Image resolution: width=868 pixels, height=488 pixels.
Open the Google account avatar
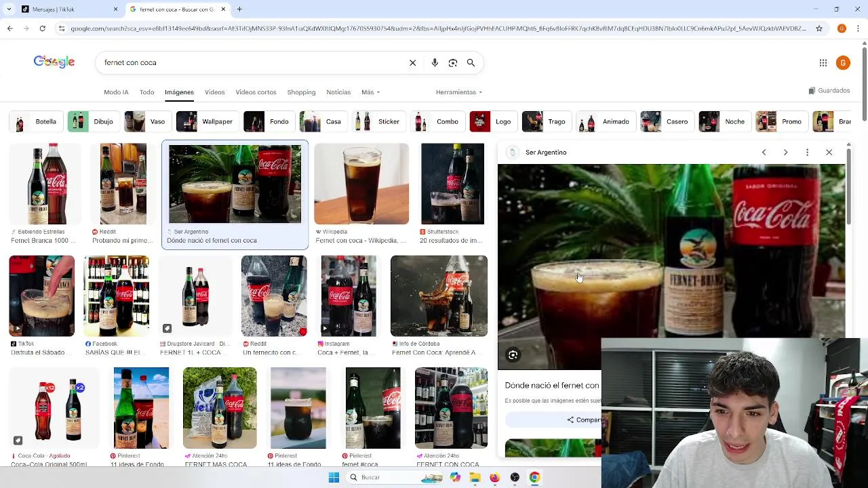(x=843, y=63)
